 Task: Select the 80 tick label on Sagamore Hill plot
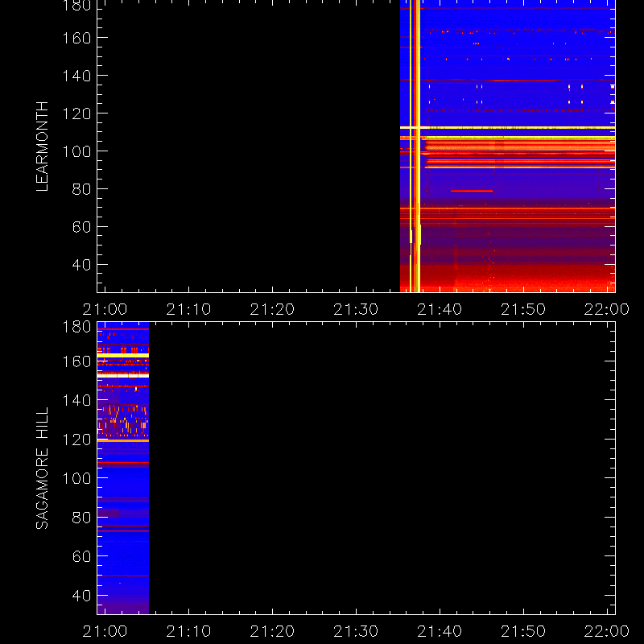click(x=81, y=518)
